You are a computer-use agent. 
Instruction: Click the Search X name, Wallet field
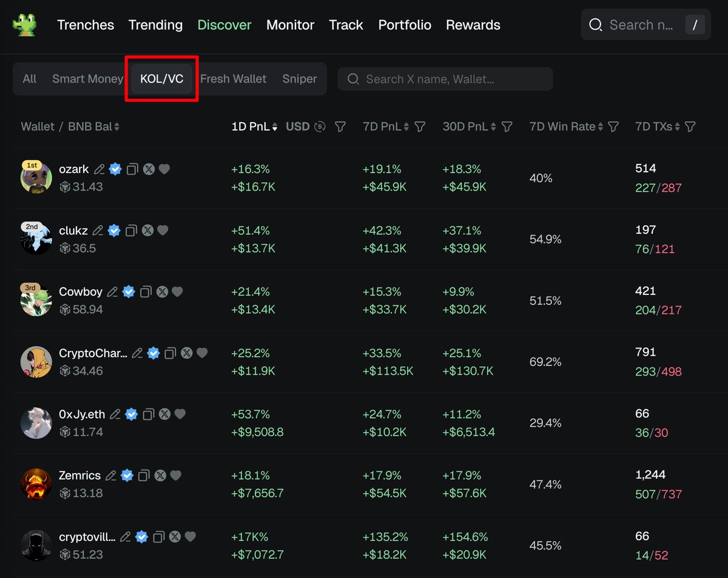[445, 79]
